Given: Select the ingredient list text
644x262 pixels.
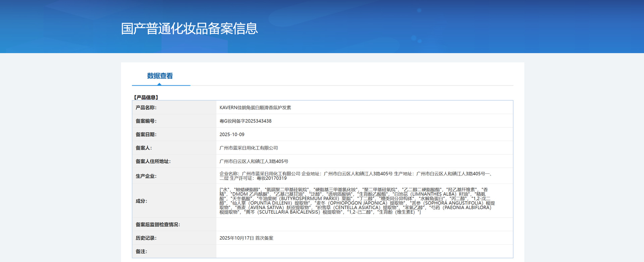Looking at the screenshot, I should tap(357, 201).
